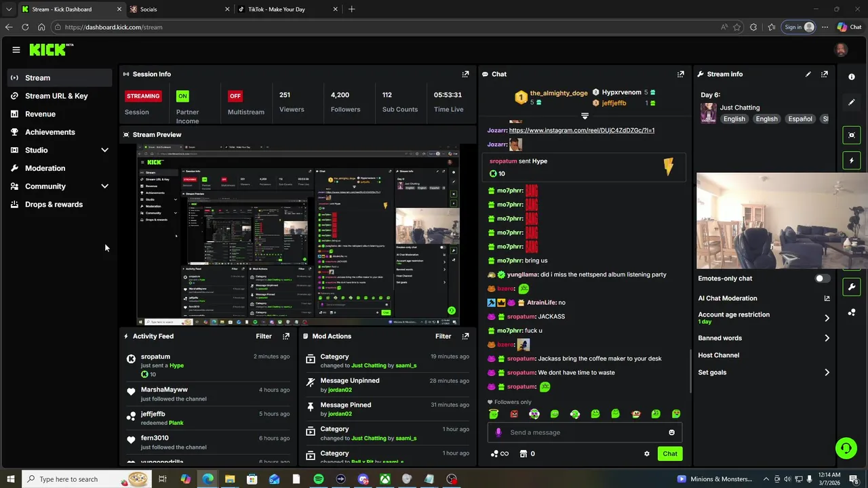Click the Send a message input field
Screen dimensions: 868x488
point(585,432)
